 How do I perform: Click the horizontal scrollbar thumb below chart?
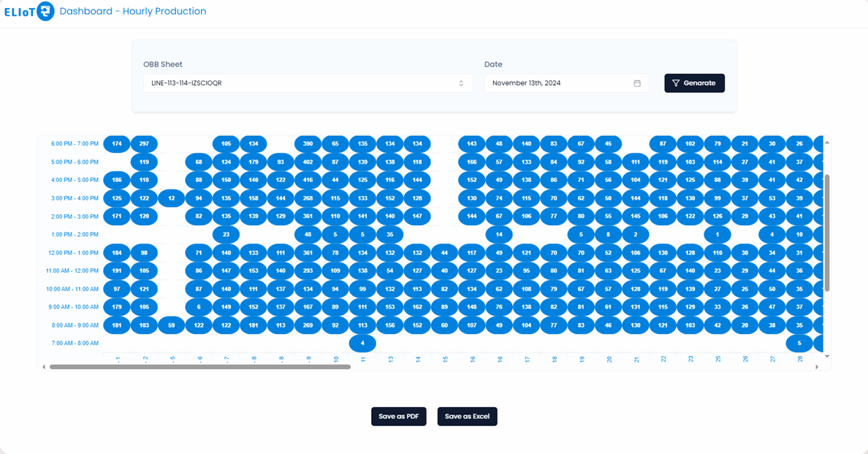click(x=199, y=367)
